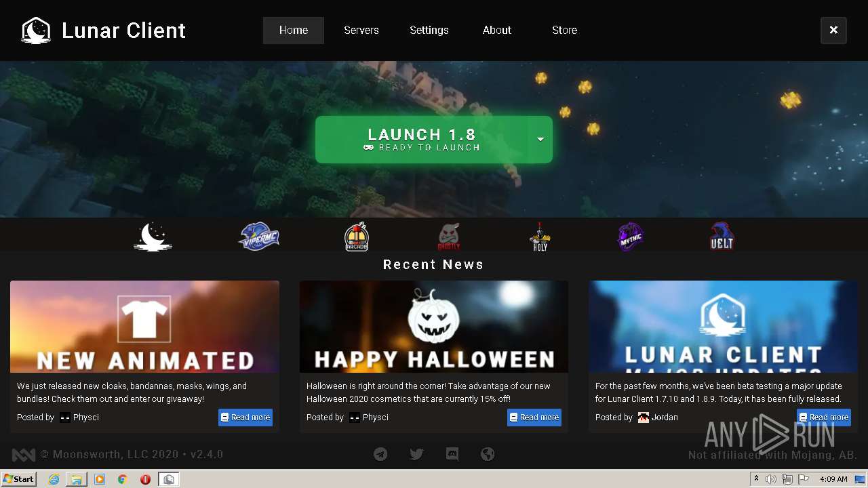
Task: Launch Chrome from the taskbar
Action: 123,479
